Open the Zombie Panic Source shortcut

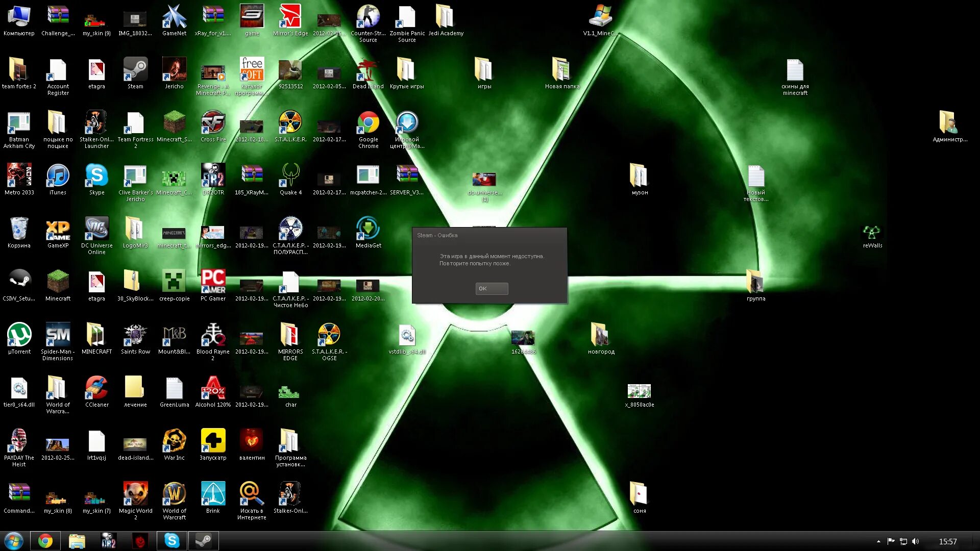point(407,16)
